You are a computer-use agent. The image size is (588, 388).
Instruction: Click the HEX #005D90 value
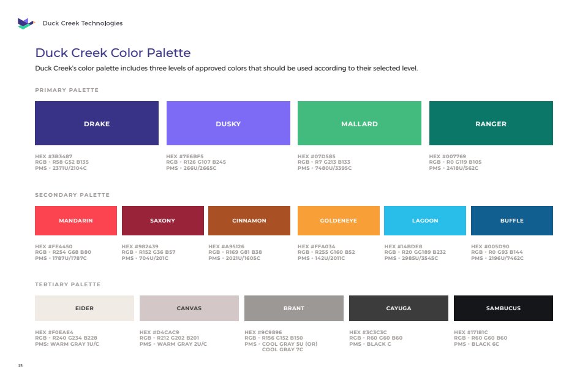(490, 246)
